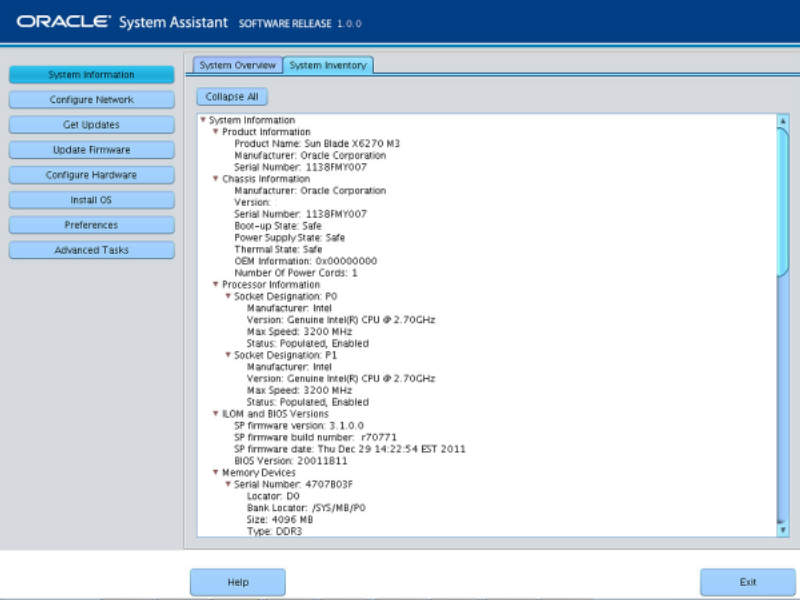800x600 pixels.
Task: Click the Help button
Action: click(x=238, y=582)
